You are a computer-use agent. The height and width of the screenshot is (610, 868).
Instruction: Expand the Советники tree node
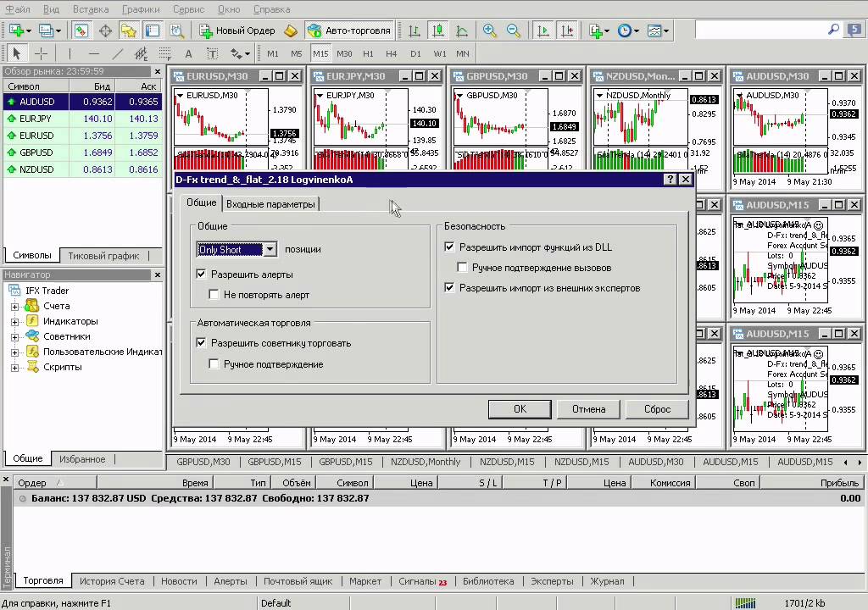(15, 336)
